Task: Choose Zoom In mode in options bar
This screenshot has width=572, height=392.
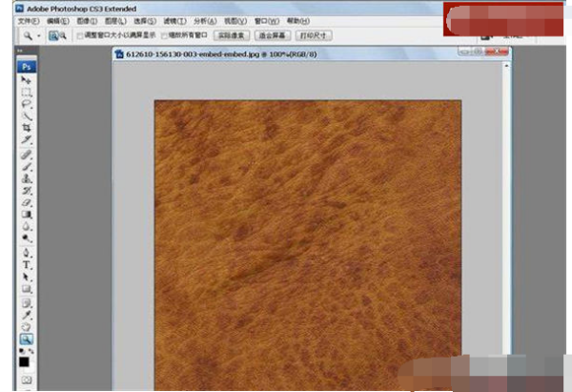Action: coord(53,35)
